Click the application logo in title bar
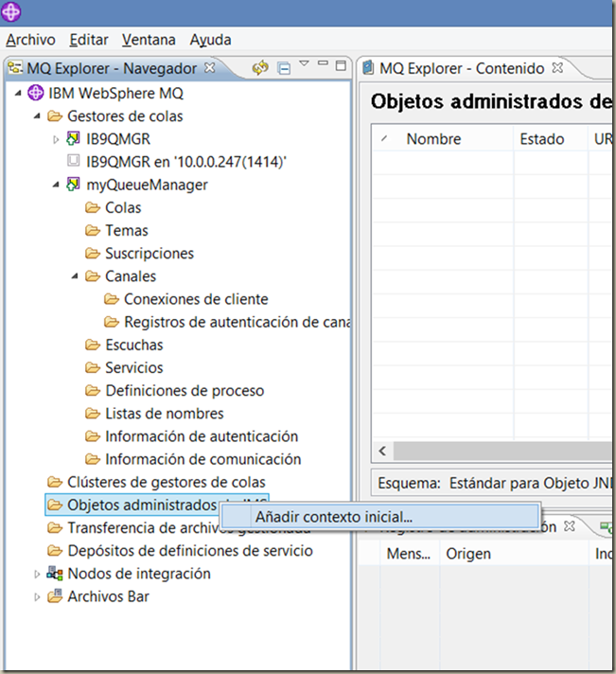This screenshot has height=674, width=616. [10, 11]
